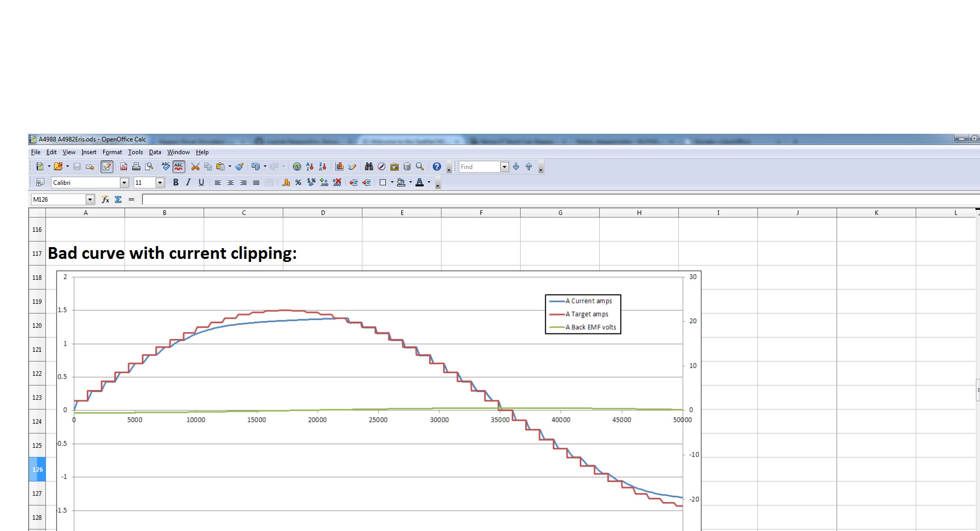Apply percent number format
This screenshot has height=531, width=980.
click(298, 182)
